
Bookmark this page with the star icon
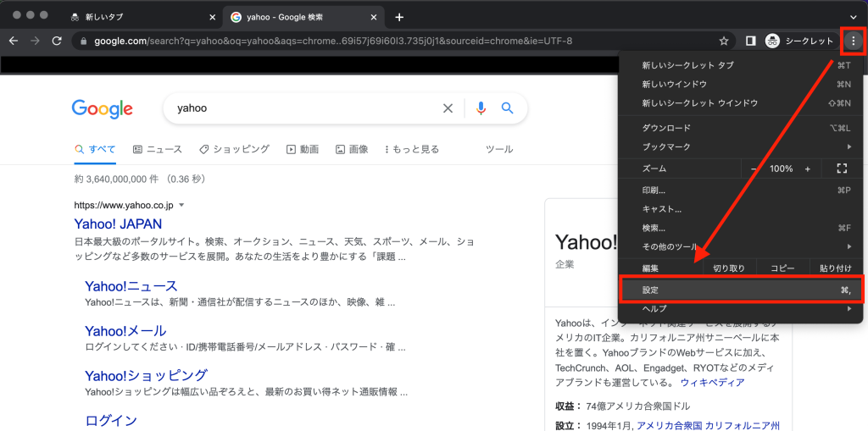[x=724, y=41]
